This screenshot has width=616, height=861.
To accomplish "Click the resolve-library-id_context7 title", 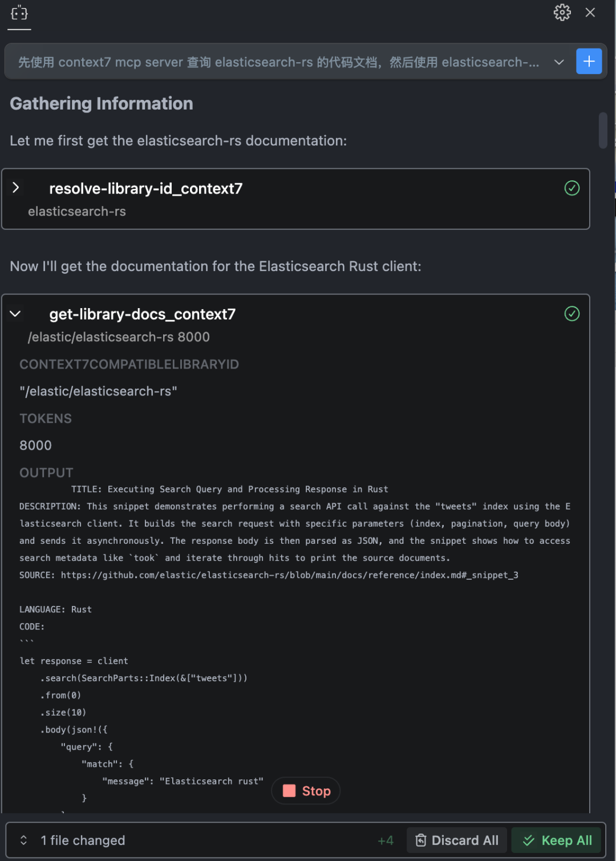I will 146,189.
